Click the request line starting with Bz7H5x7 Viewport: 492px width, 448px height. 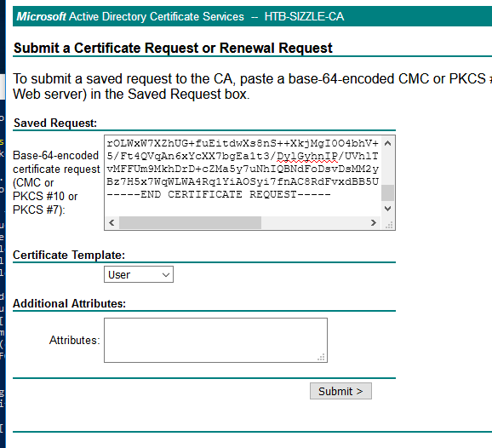click(243, 181)
